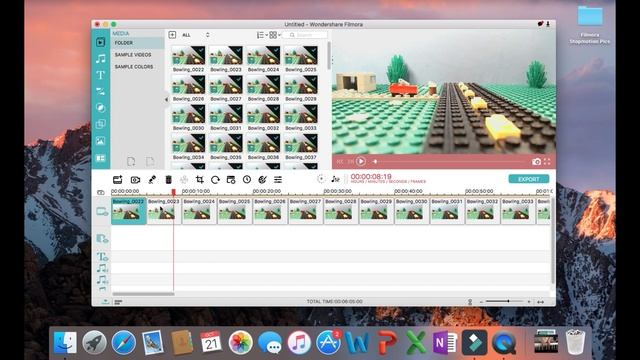Open the advanced adjust sliders tool
This screenshot has height=360, width=640.
coord(278,180)
